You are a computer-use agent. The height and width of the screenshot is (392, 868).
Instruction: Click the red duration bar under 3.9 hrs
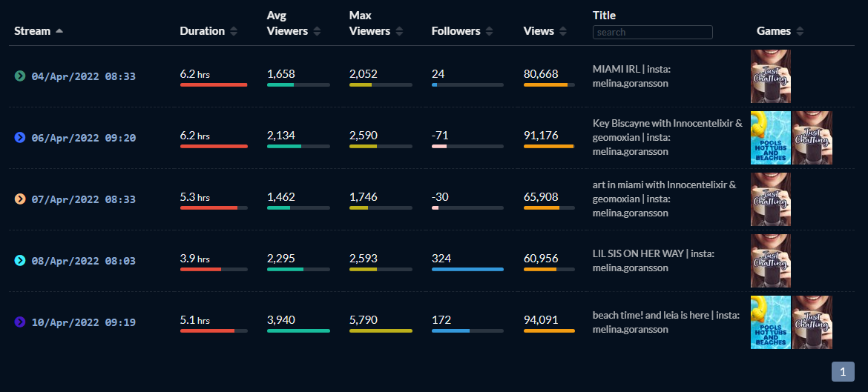200,269
